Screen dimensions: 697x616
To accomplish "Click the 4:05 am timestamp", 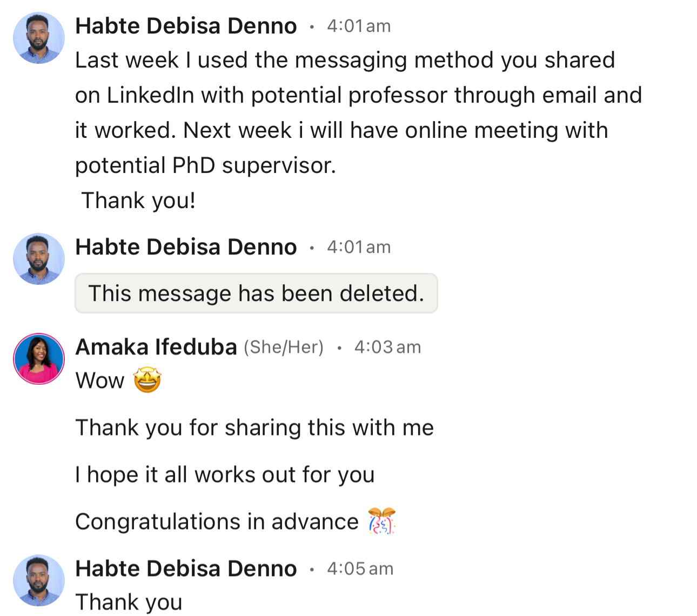I will pos(360,568).
